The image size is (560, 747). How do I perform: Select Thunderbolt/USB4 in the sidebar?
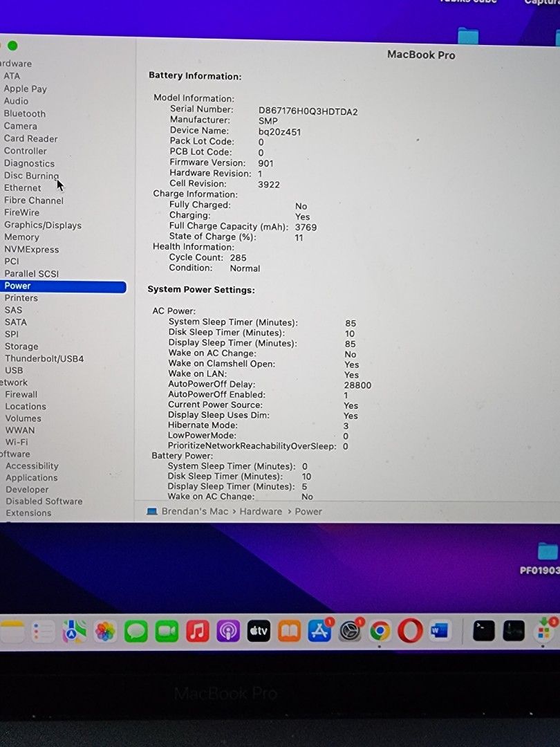44,359
